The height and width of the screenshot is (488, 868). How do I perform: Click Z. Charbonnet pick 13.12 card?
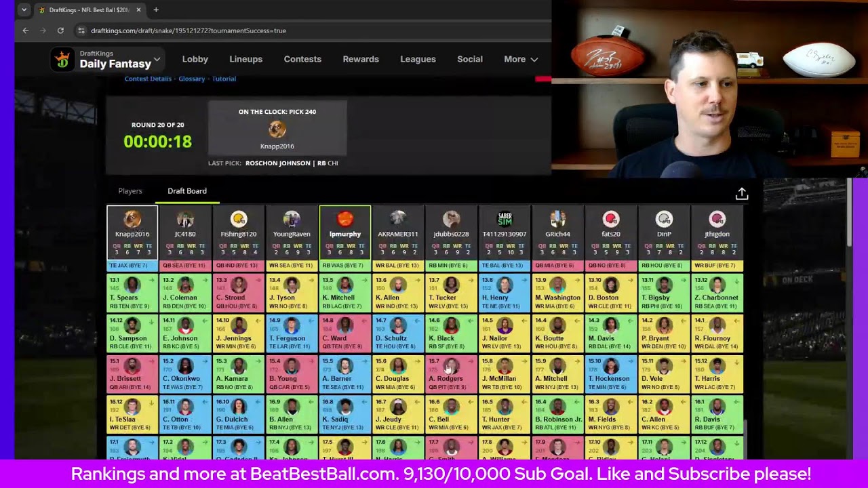coord(717,292)
